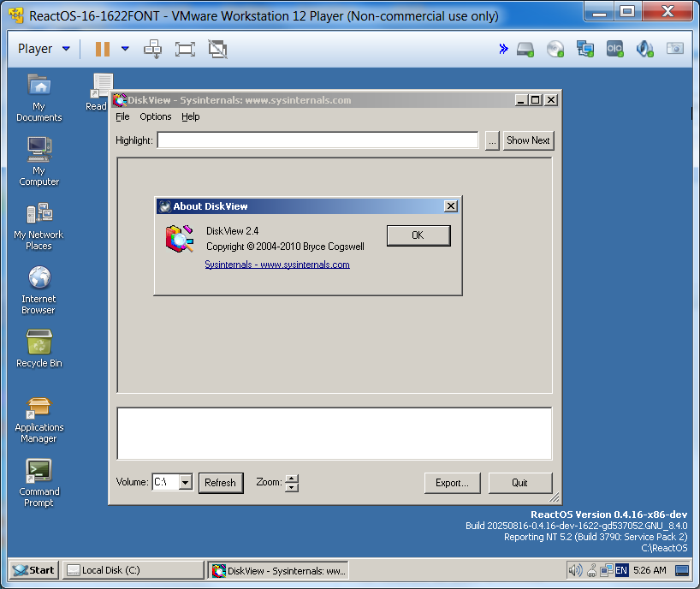Click the Send Ctrl+Alt+Del icon
The height and width of the screenshot is (589, 700).
153,49
